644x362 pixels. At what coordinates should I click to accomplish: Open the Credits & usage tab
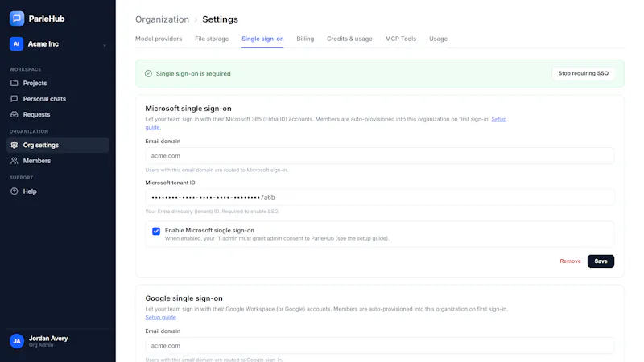click(x=349, y=39)
